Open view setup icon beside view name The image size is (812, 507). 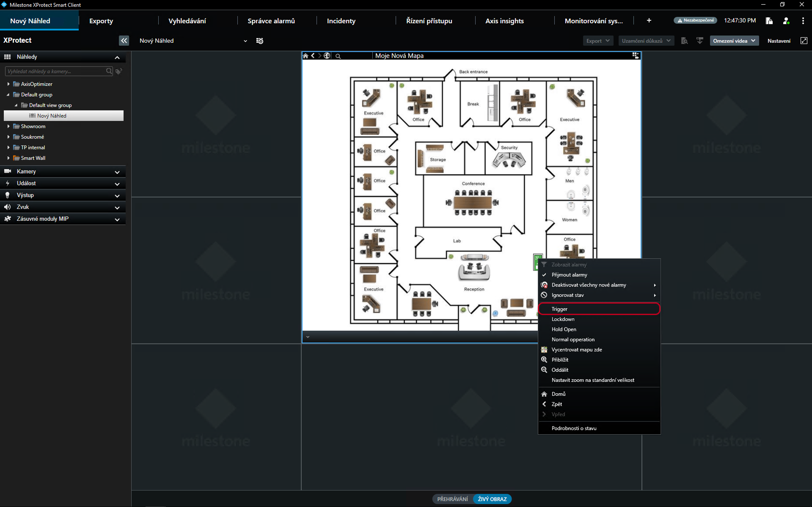pyautogui.click(x=260, y=41)
